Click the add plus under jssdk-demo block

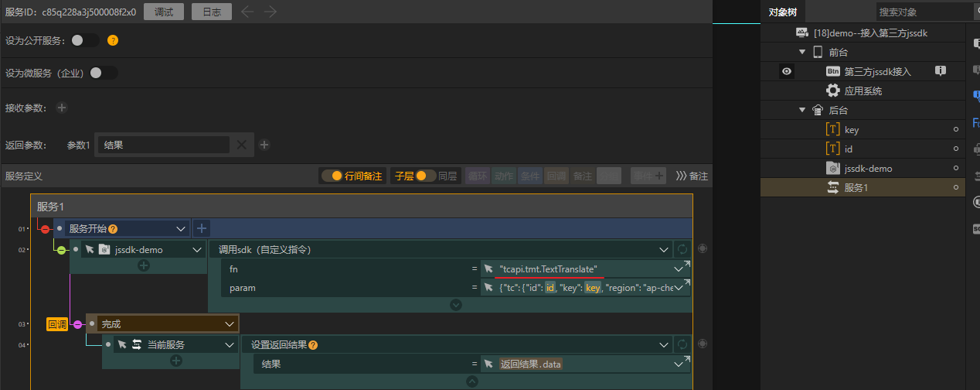coord(144,265)
